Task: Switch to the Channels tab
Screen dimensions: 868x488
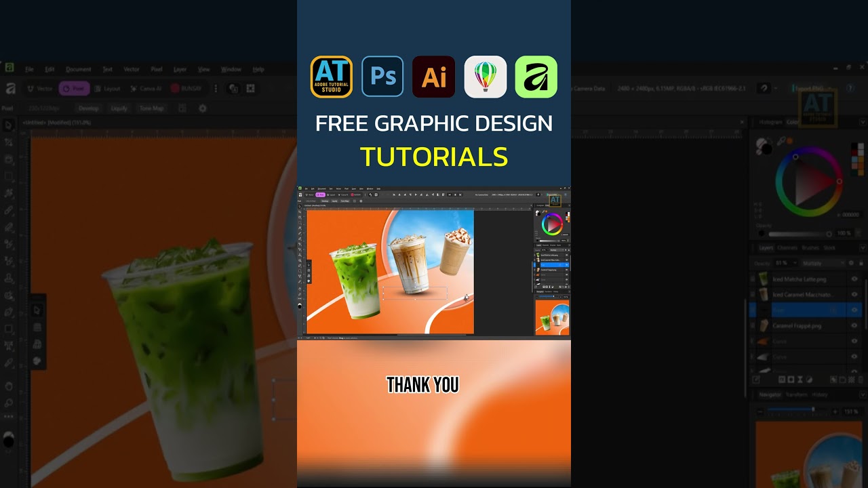Action: tap(787, 248)
